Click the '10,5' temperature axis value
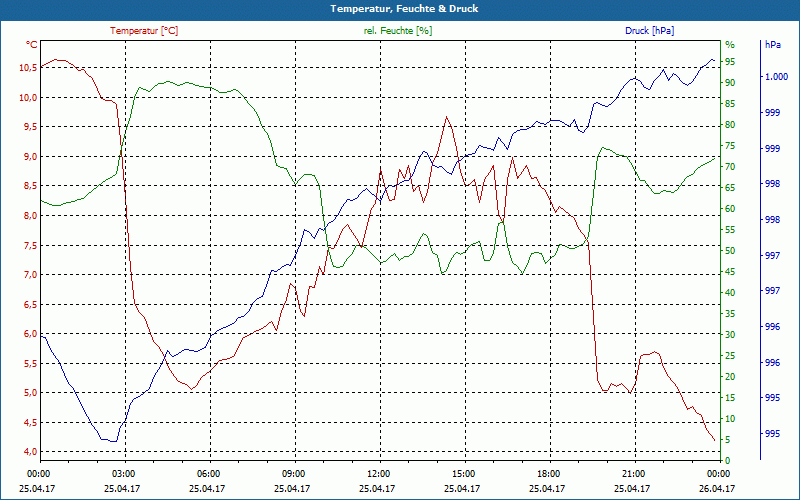 (29, 68)
